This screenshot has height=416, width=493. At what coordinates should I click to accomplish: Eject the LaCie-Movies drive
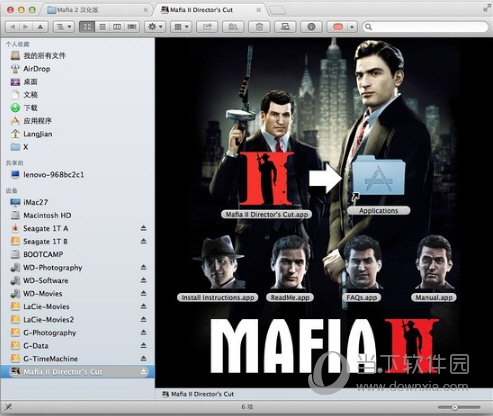(x=143, y=306)
